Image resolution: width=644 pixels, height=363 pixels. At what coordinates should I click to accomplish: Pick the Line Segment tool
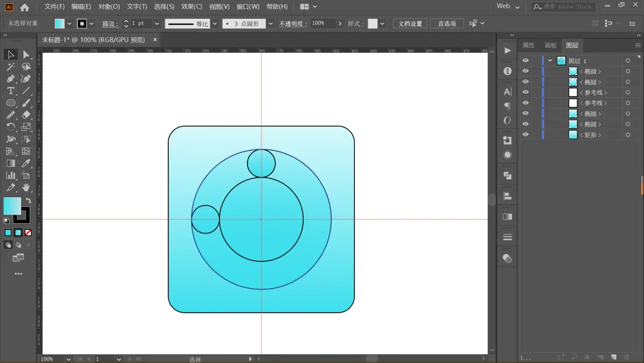(26, 91)
